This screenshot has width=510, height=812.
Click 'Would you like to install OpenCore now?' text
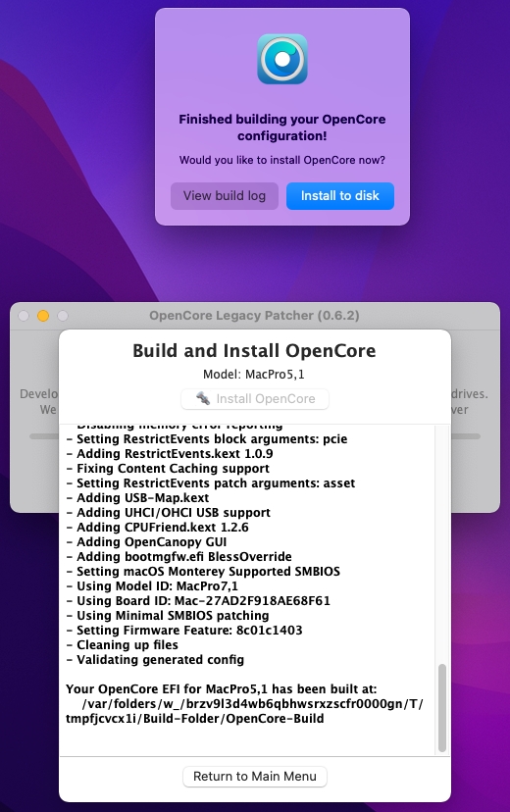(x=282, y=160)
